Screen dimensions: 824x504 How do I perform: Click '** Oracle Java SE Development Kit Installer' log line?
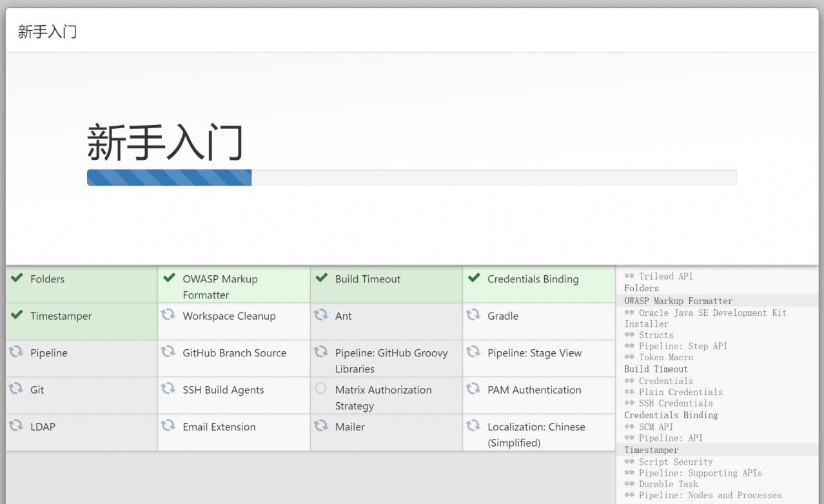coord(705,318)
